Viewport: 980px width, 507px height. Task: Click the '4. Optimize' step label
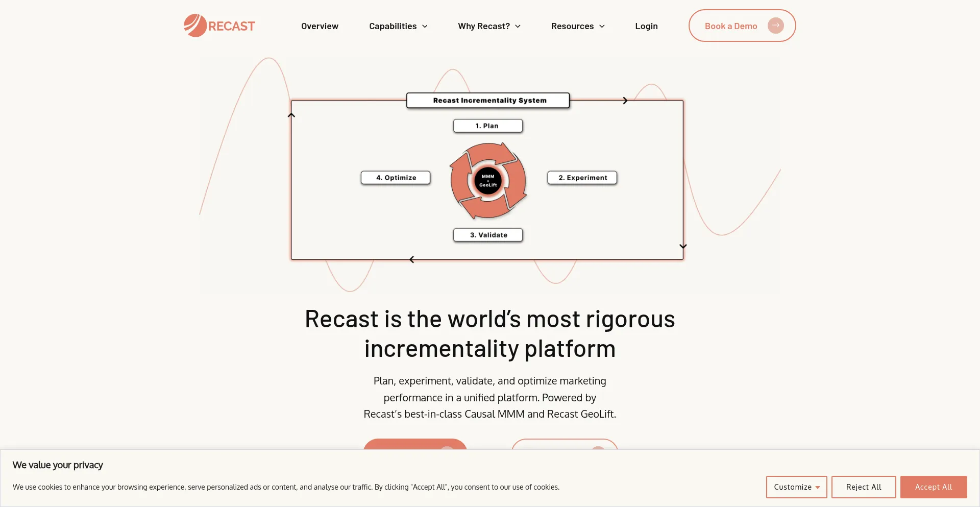point(396,177)
